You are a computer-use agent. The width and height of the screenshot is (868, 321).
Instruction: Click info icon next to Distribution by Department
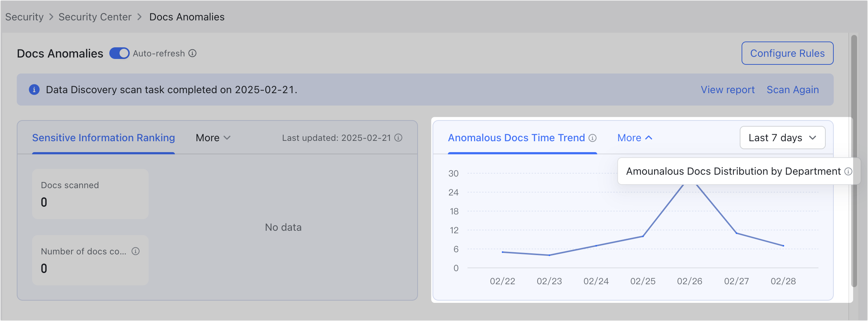[x=848, y=171]
